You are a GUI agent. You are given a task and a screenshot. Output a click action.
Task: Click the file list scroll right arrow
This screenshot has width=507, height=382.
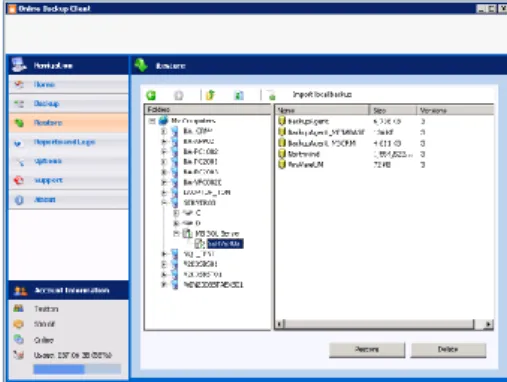[488, 324]
